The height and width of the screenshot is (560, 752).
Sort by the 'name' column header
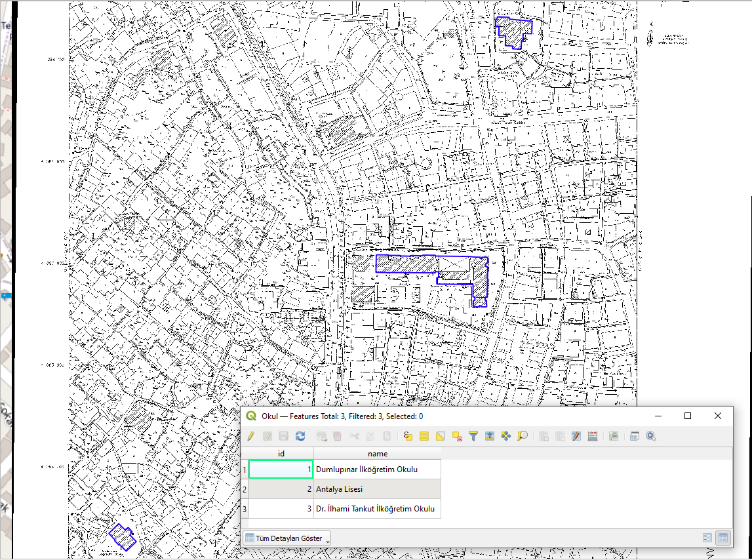click(x=378, y=454)
